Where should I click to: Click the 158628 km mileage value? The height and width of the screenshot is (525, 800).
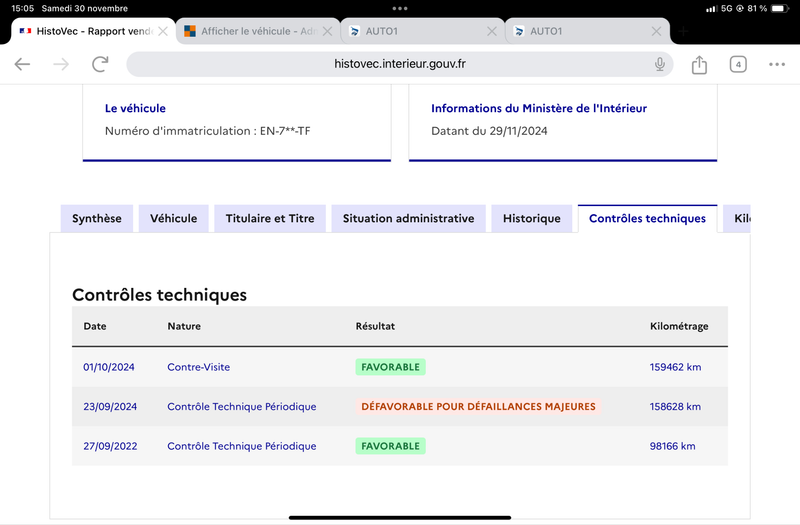675,407
